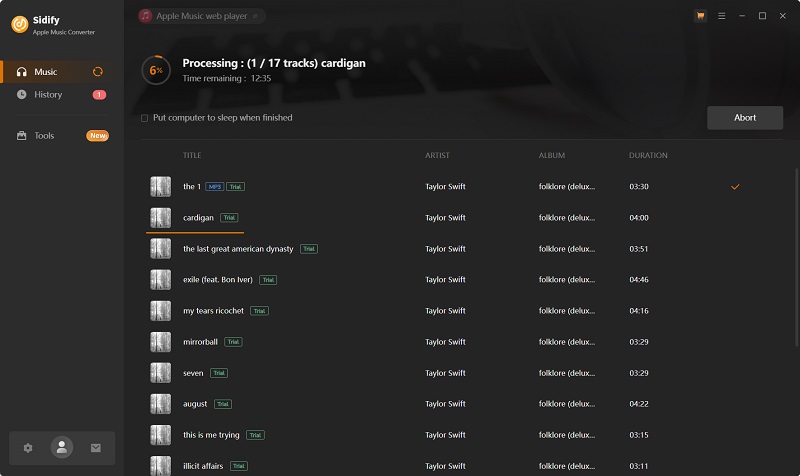Click the New badge next to Tools
Image resolution: width=800 pixels, height=476 pixels.
click(97, 136)
